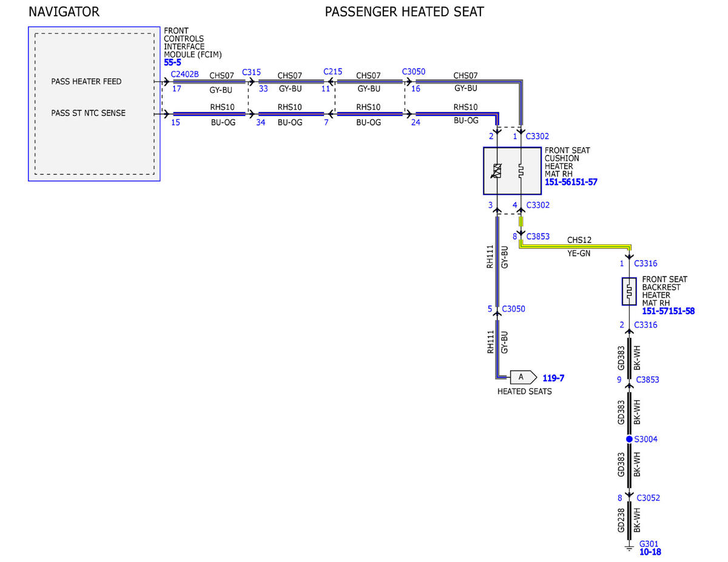This screenshot has width=728, height=562.
Task: Select the C315 connector label
Action: coord(251,72)
